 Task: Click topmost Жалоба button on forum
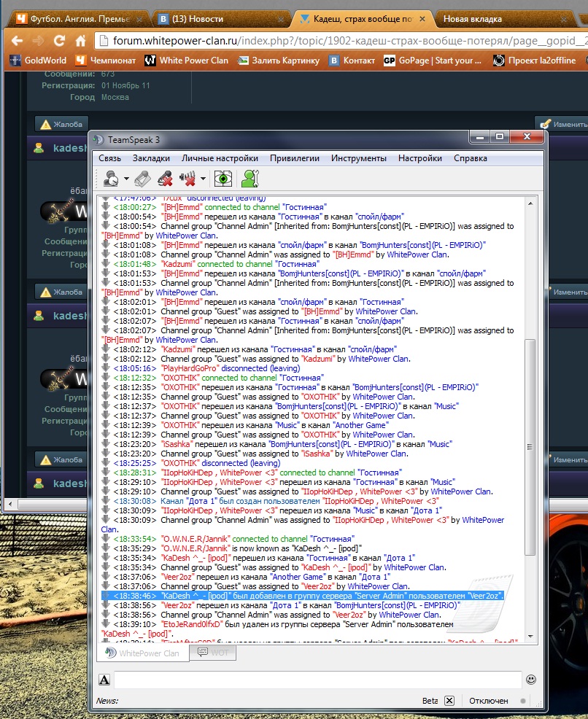61,124
